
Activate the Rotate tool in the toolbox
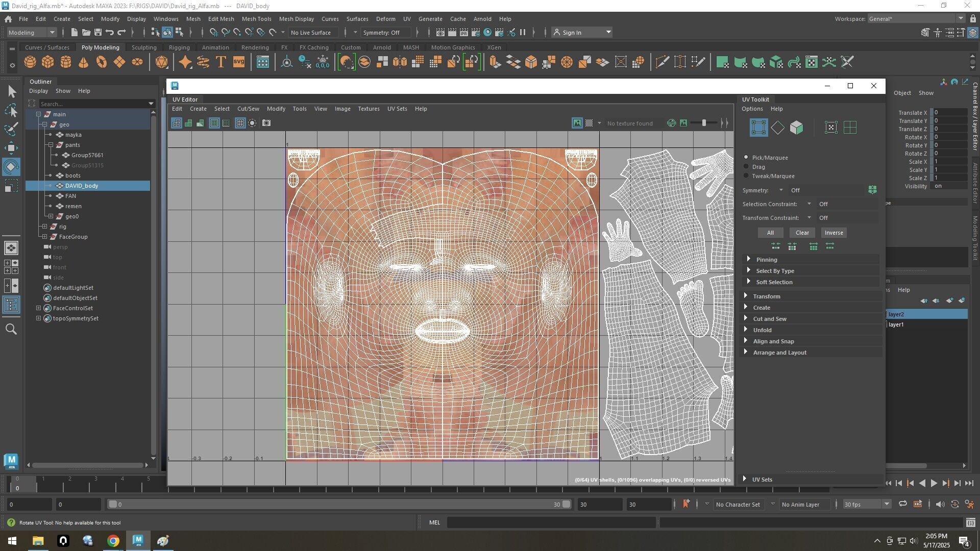(x=11, y=167)
